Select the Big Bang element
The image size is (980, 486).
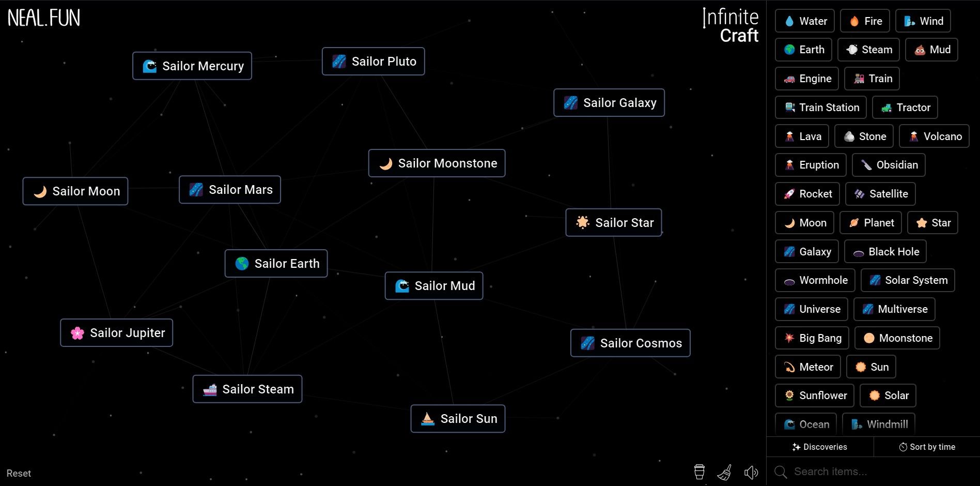812,338
